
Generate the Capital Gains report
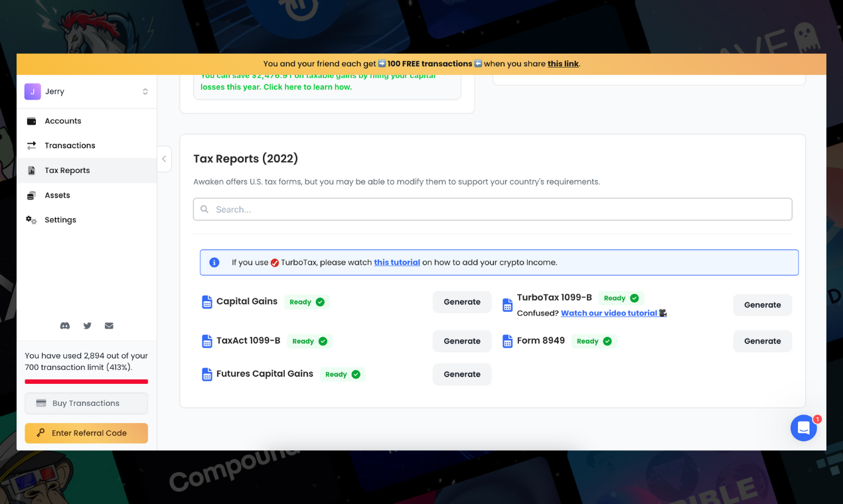[462, 302]
